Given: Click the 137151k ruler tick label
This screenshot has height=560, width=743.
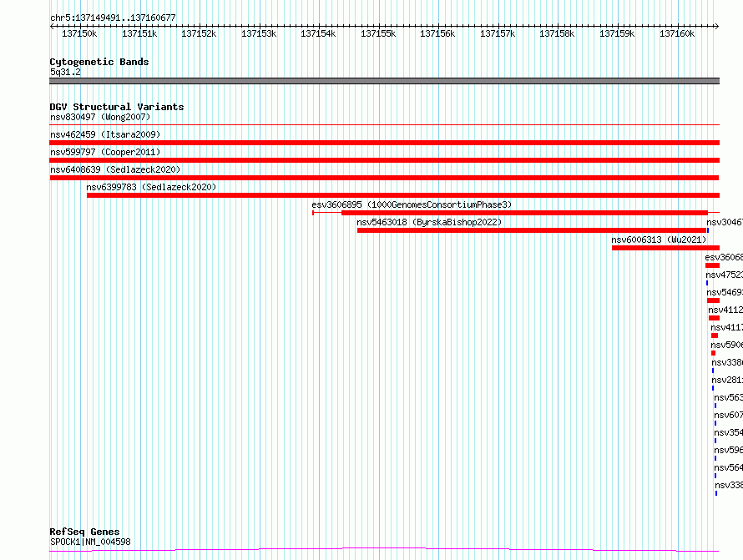Looking at the screenshot, I should click(x=139, y=33).
